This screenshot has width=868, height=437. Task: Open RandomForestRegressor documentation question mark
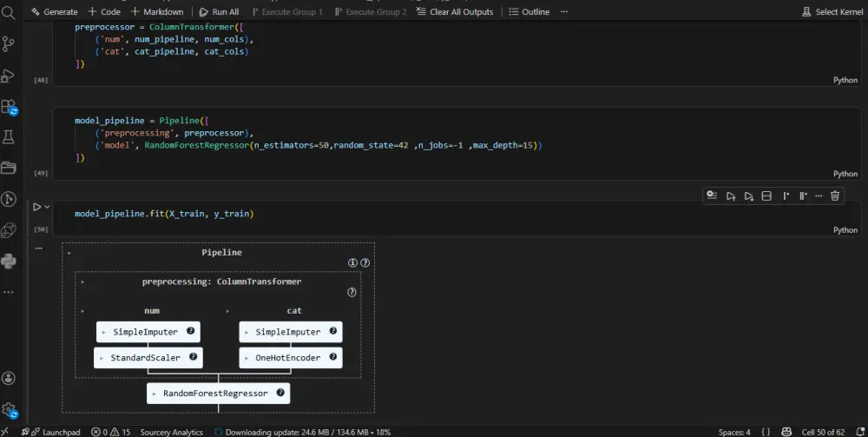click(280, 392)
